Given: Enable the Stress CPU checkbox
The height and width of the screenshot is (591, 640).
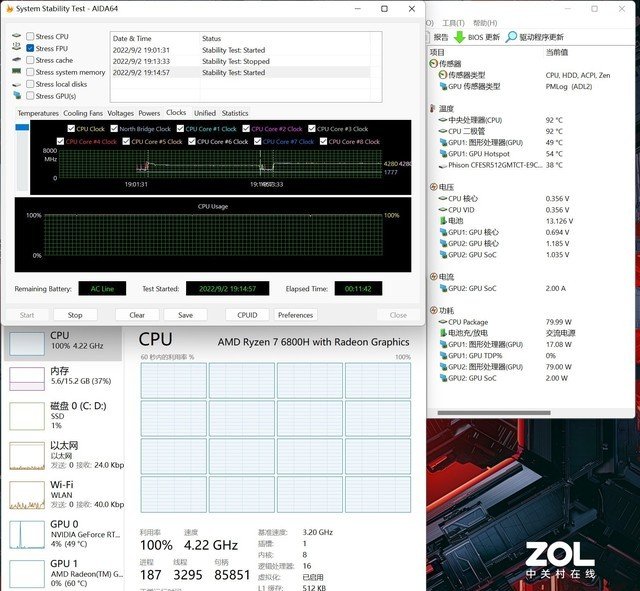Looking at the screenshot, I should coord(30,36).
